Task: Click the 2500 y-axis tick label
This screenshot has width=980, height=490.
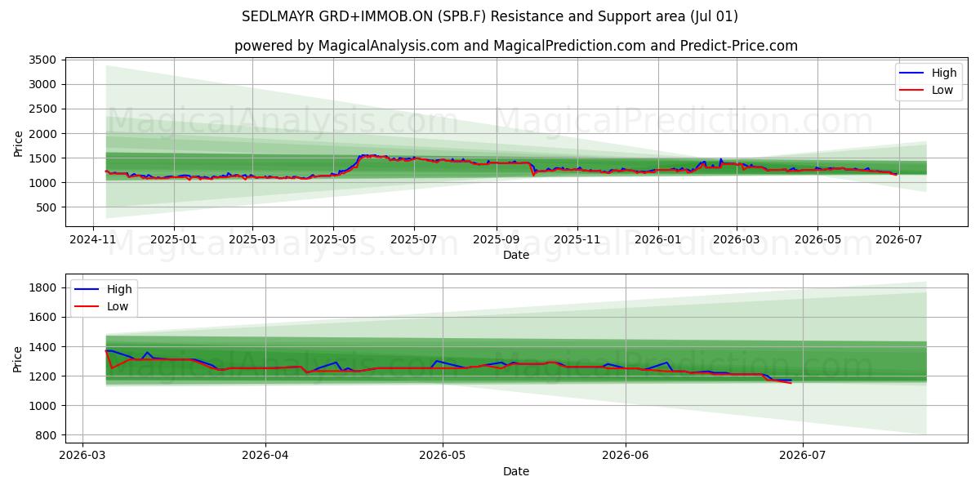Action: (42, 109)
